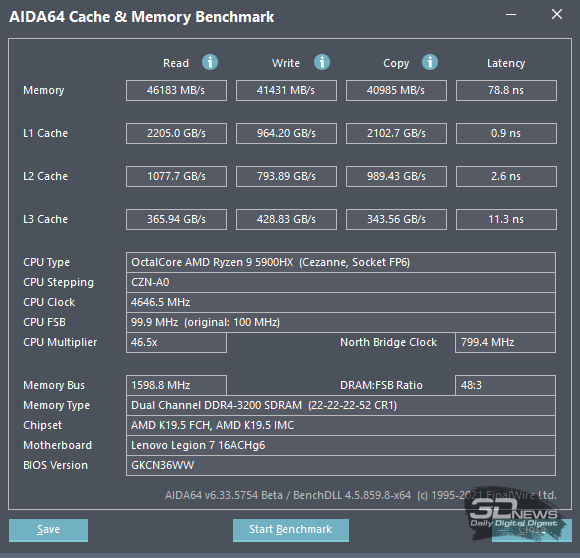580x558 pixels.
Task: Click BIOS Version field GKCN36WW
Action: click(x=341, y=466)
